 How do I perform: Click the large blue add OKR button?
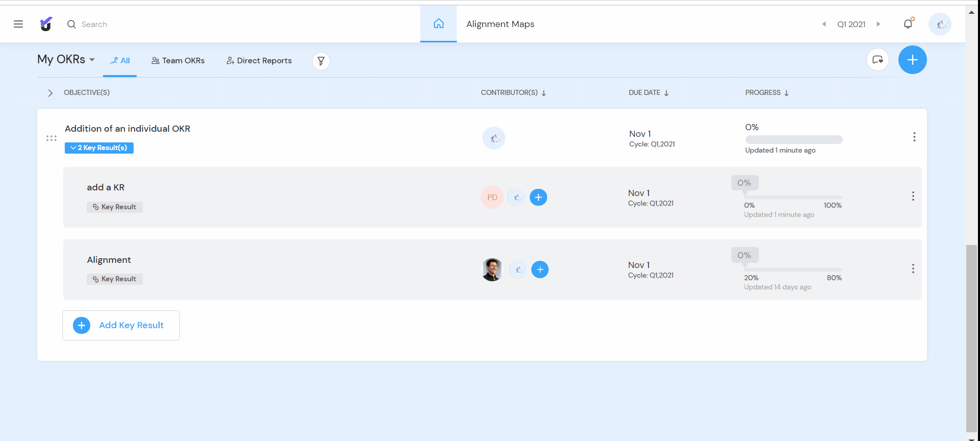[913, 60]
